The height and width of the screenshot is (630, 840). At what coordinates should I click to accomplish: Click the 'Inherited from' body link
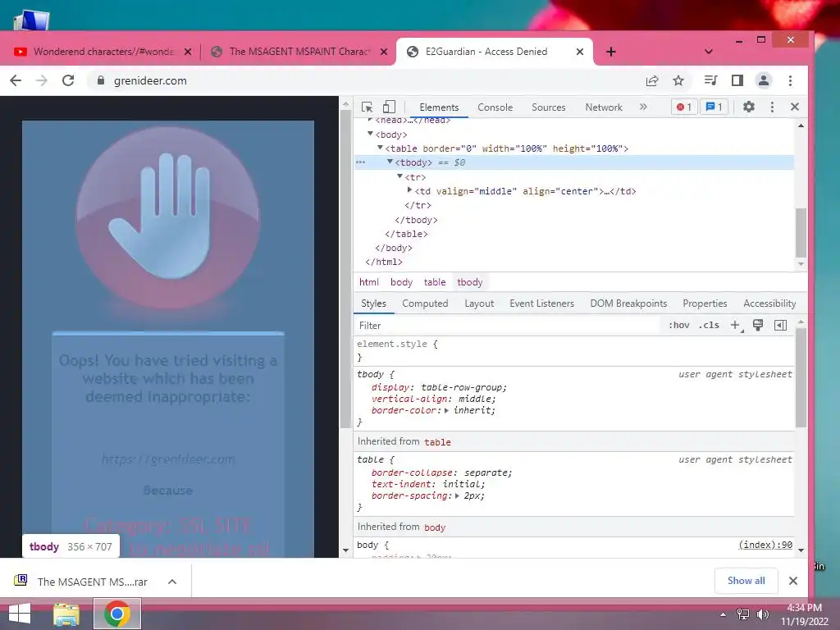pos(435,527)
